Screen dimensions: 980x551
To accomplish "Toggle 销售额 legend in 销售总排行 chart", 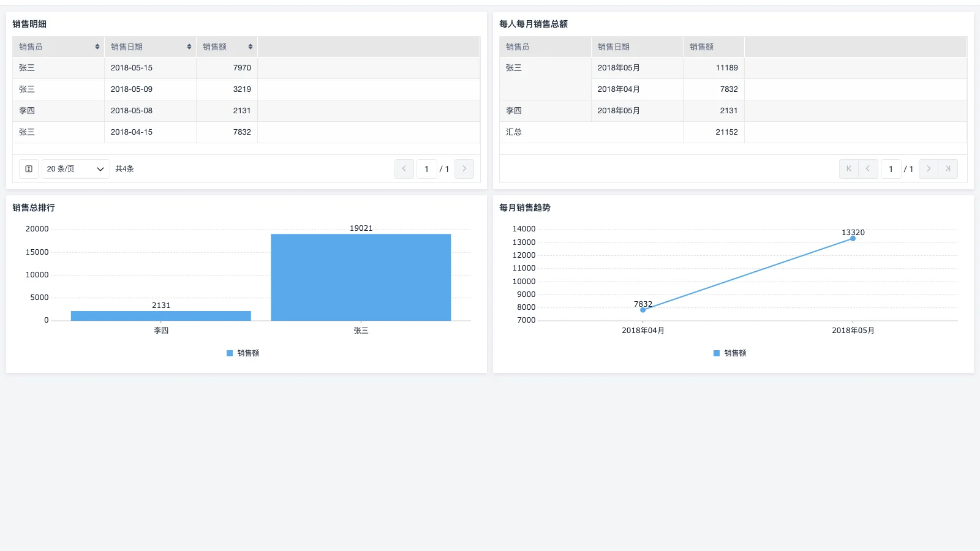I will 243,353.
